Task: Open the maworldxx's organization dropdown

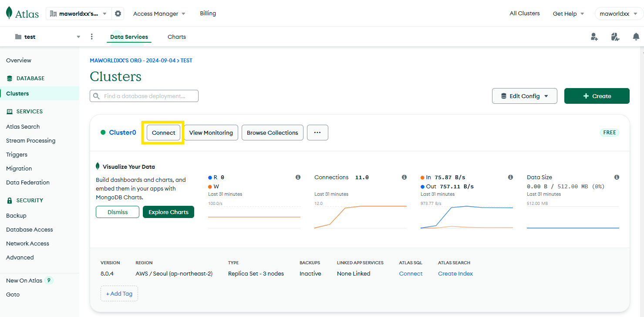Action: (x=79, y=14)
